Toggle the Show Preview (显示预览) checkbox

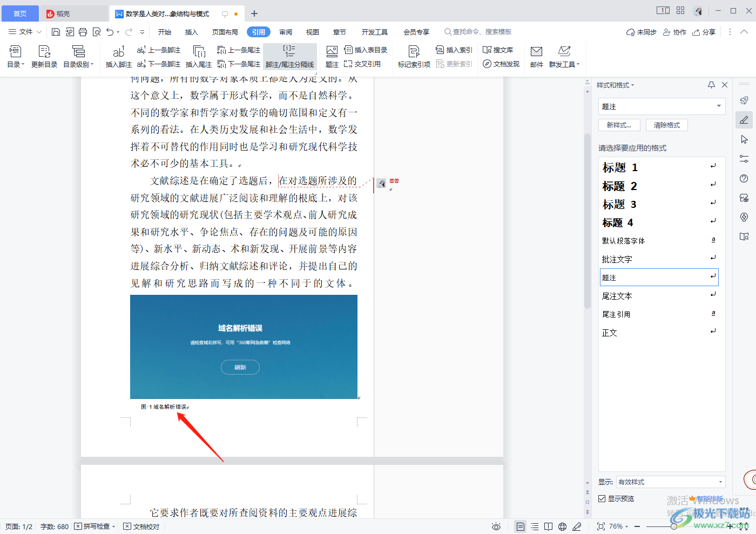602,498
